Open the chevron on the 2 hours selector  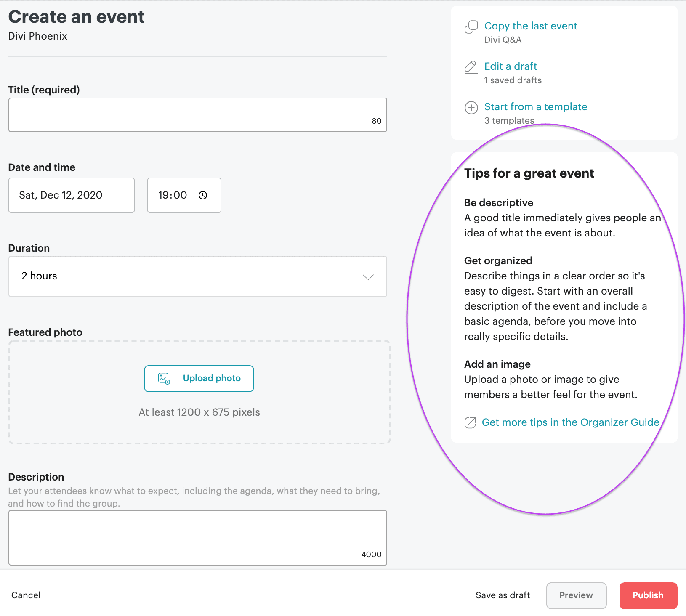368,277
